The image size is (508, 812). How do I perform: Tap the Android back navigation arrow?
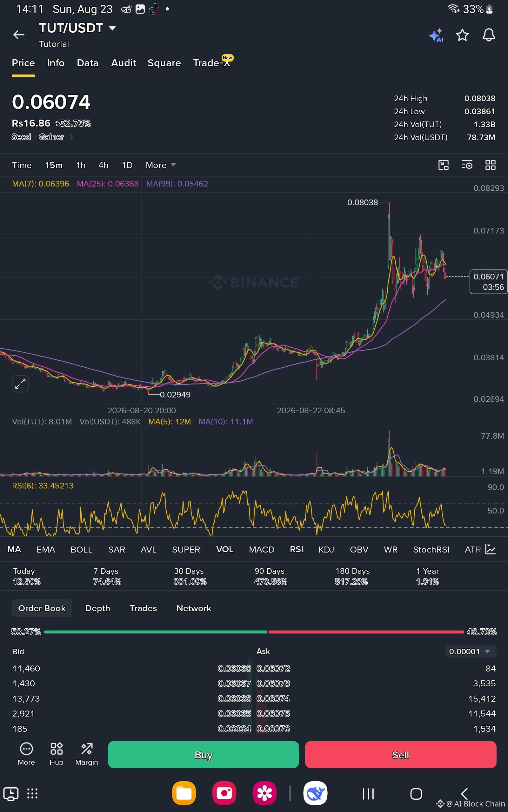tap(464, 794)
